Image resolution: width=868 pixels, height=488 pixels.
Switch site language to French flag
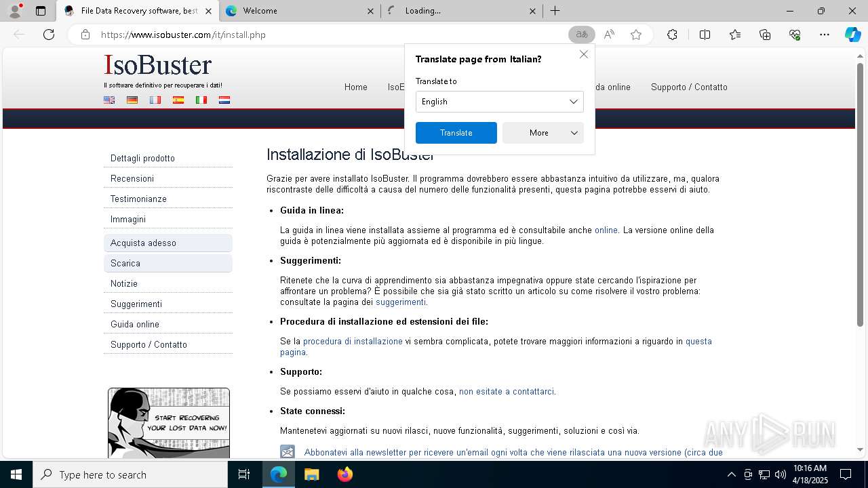tap(155, 100)
